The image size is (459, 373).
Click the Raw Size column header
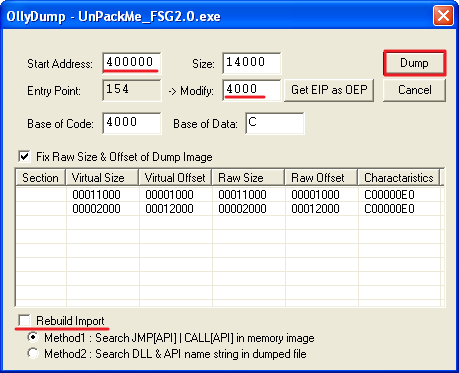pyautogui.click(x=248, y=178)
